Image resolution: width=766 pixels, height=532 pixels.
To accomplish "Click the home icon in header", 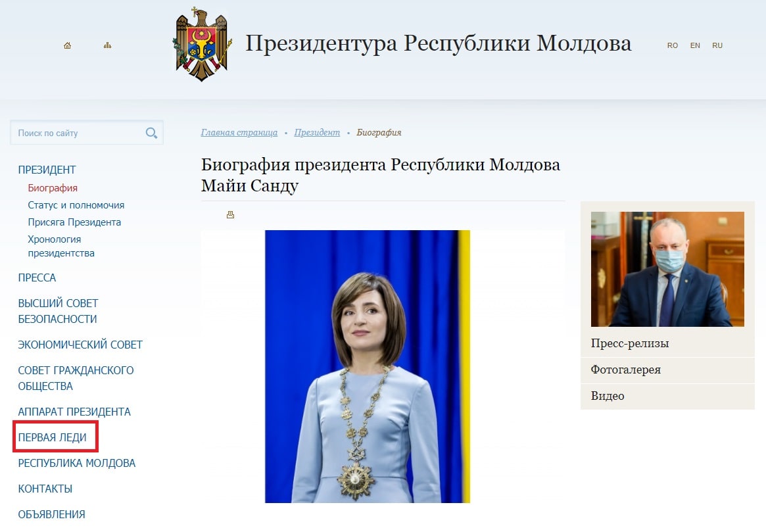I will pyautogui.click(x=68, y=45).
